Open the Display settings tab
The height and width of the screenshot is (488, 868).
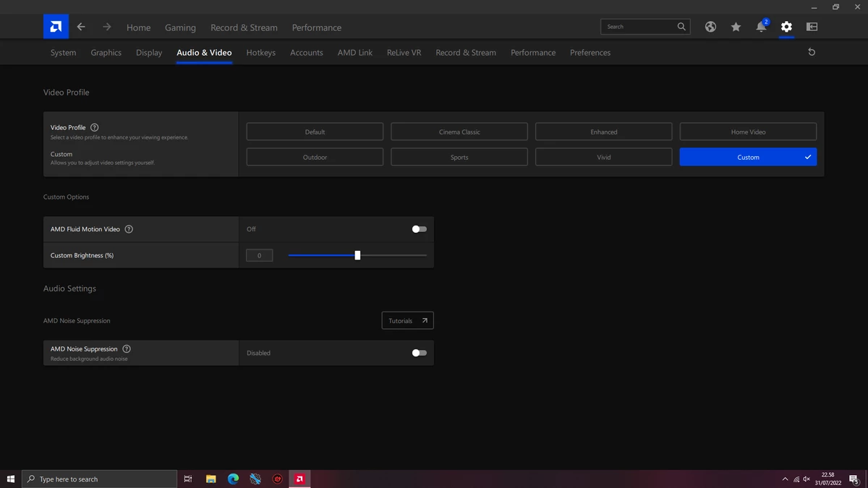[x=149, y=53]
